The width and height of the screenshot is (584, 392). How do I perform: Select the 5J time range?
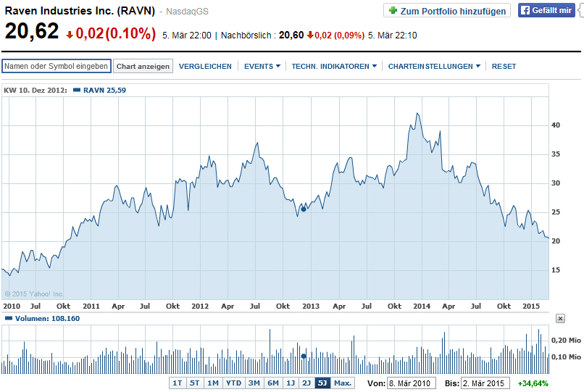[x=322, y=383]
